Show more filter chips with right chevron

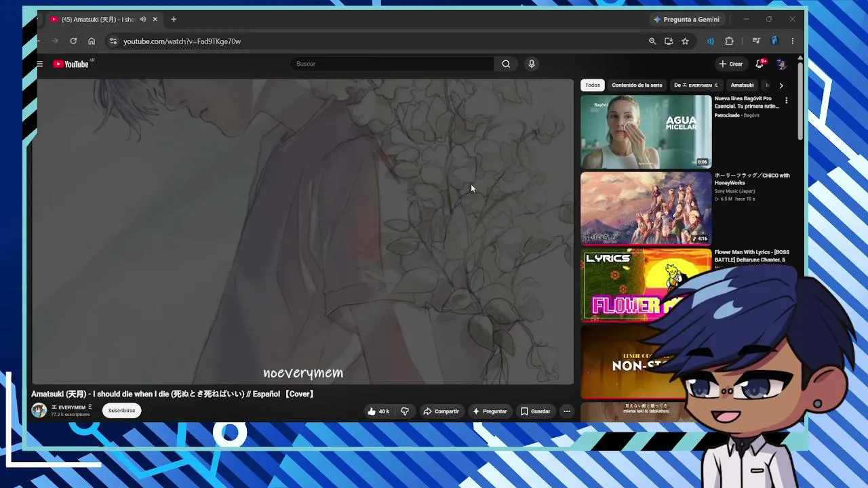point(781,85)
